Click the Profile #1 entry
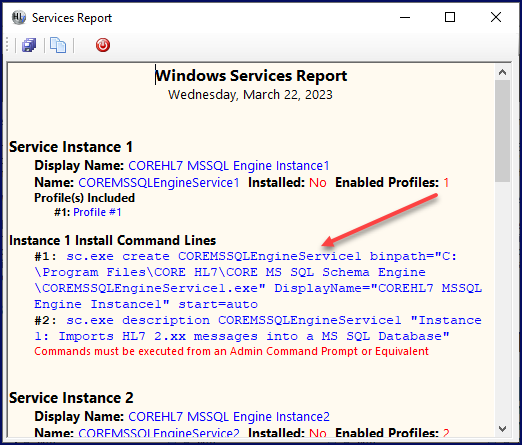The width and height of the screenshot is (522, 445). pyautogui.click(x=97, y=212)
